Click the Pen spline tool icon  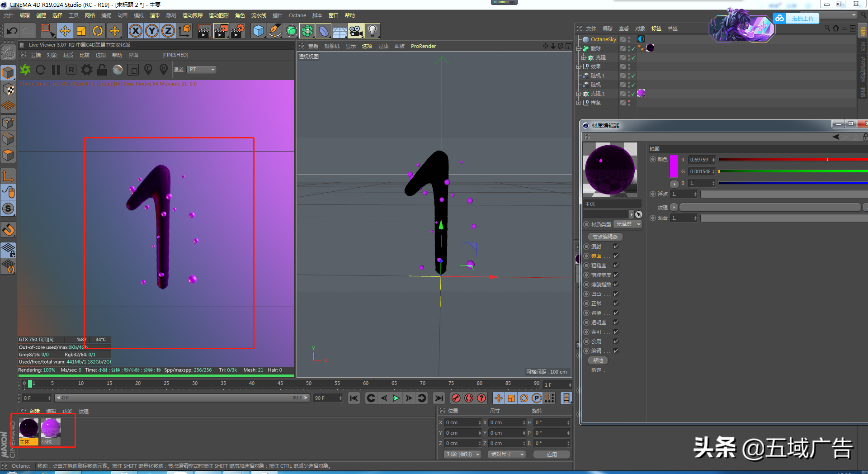pos(275,31)
